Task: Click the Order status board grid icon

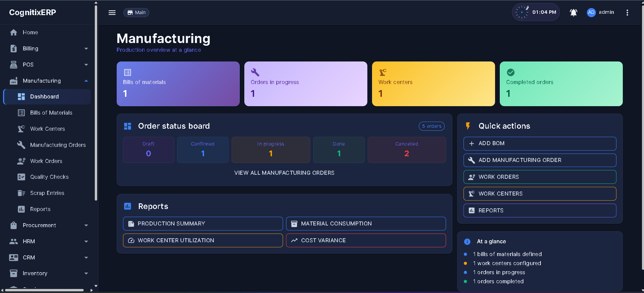Action: pyautogui.click(x=127, y=126)
